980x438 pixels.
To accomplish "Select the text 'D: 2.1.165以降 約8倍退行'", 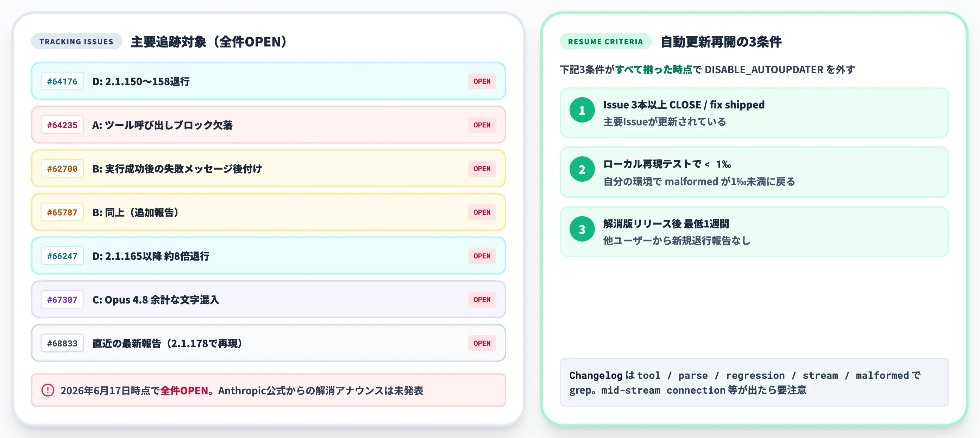I will coord(151,256).
